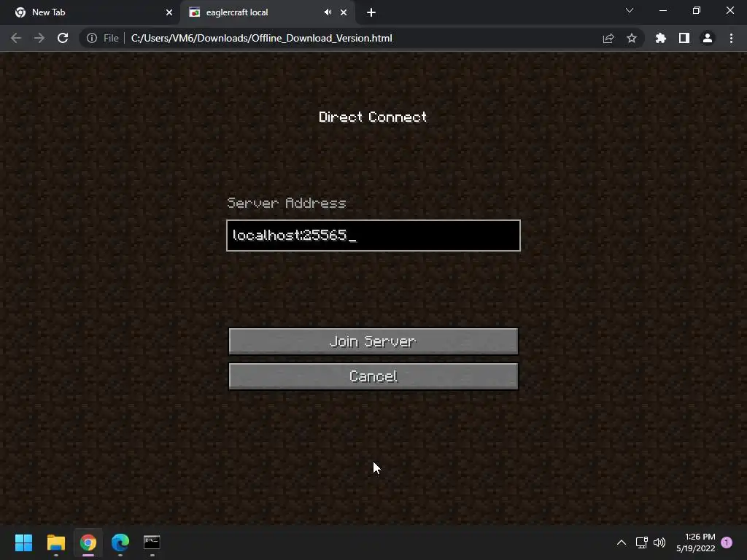
Task: Open the tab search dropdown
Action: pos(630,10)
